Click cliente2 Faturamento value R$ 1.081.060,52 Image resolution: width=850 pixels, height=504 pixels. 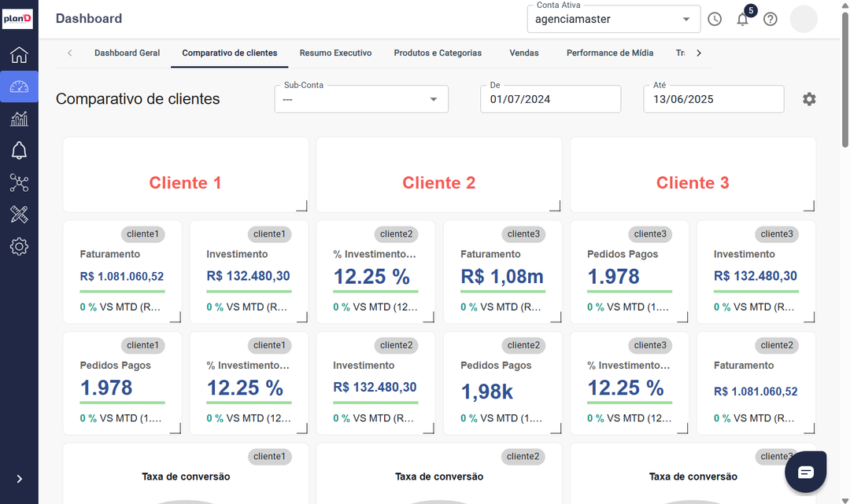point(756,392)
